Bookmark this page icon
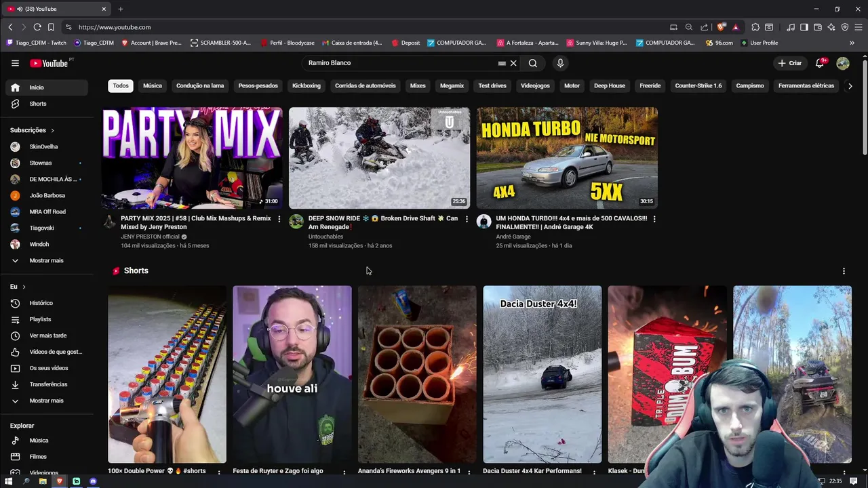The image size is (868, 488). [51, 27]
